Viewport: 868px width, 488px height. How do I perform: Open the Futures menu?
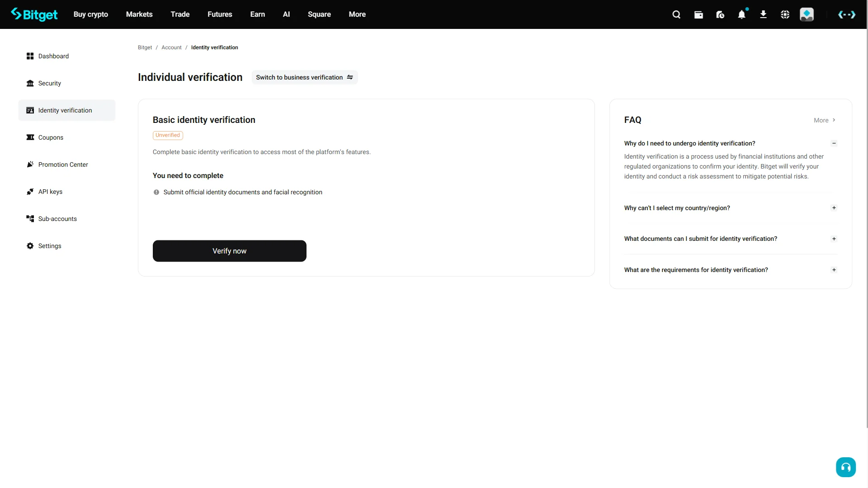pyautogui.click(x=220, y=14)
